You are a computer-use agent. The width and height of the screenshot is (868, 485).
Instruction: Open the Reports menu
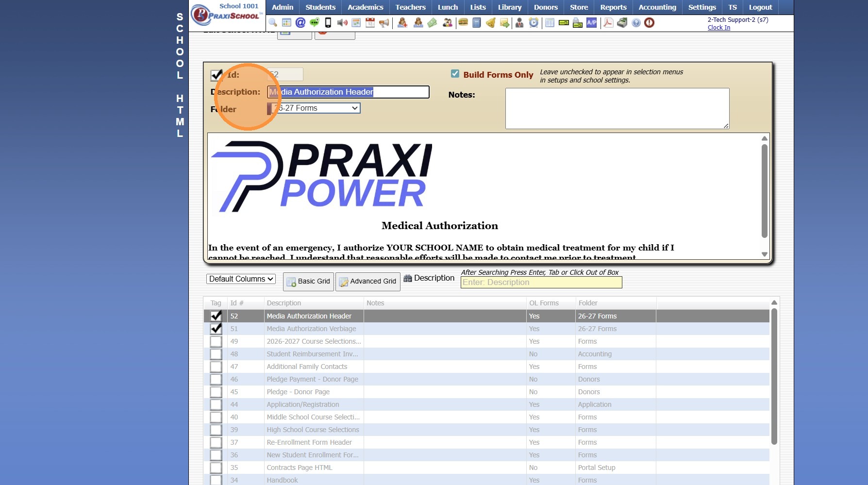[614, 7]
